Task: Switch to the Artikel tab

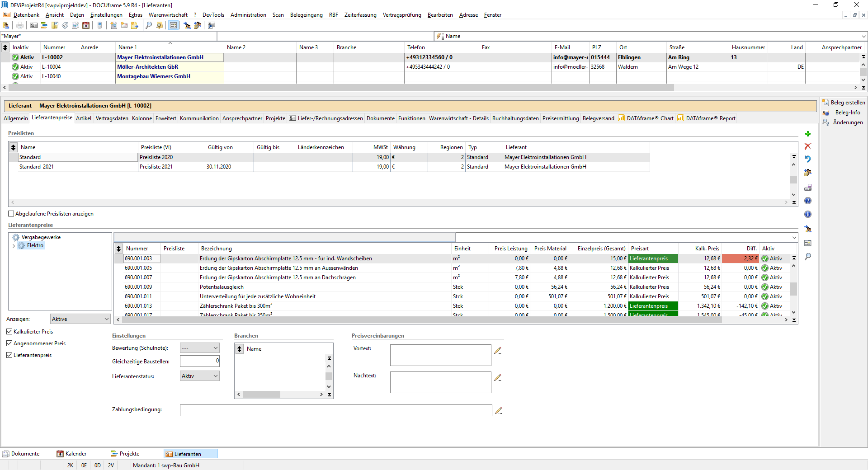Action: pos(84,118)
